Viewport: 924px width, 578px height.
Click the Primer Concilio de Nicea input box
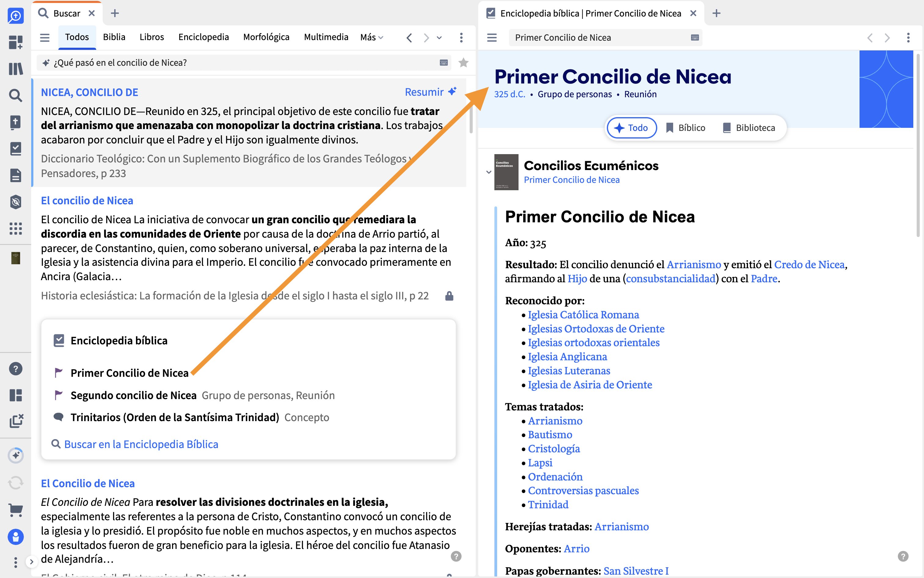[606, 37]
